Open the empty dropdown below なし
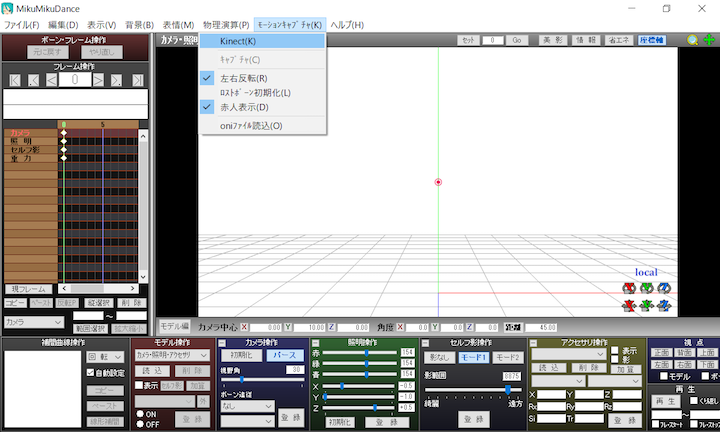Screen dimensions: 720x432 [248, 421]
